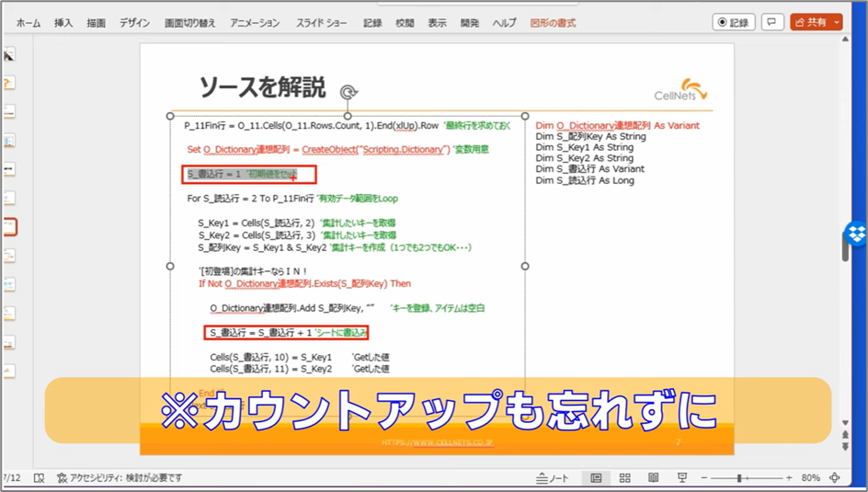Open the 図形の書式 tab
Viewport: 868px width, 492px height.
click(x=554, y=23)
